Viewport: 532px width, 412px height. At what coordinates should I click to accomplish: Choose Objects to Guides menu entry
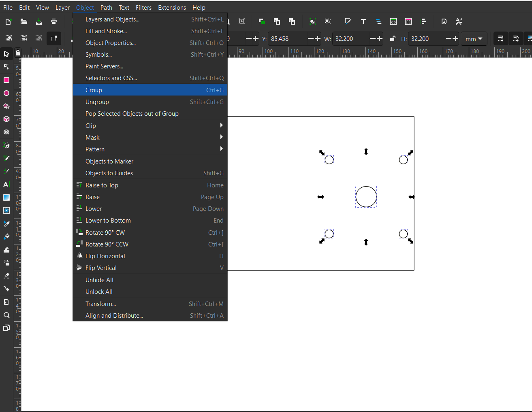point(150,173)
